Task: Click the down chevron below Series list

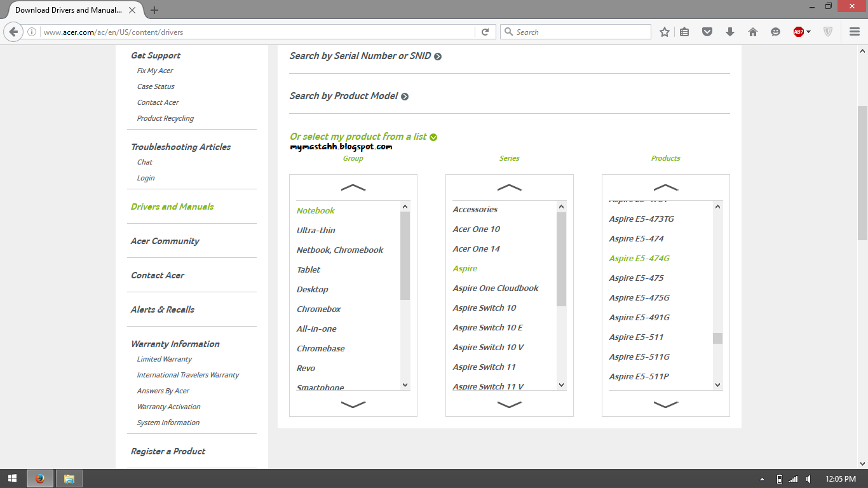Action: (510, 404)
